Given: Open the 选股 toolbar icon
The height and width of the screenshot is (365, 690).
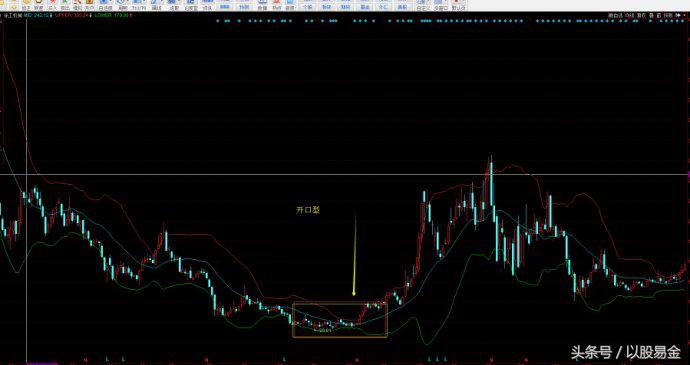Looking at the screenshot, I should pos(174,5).
